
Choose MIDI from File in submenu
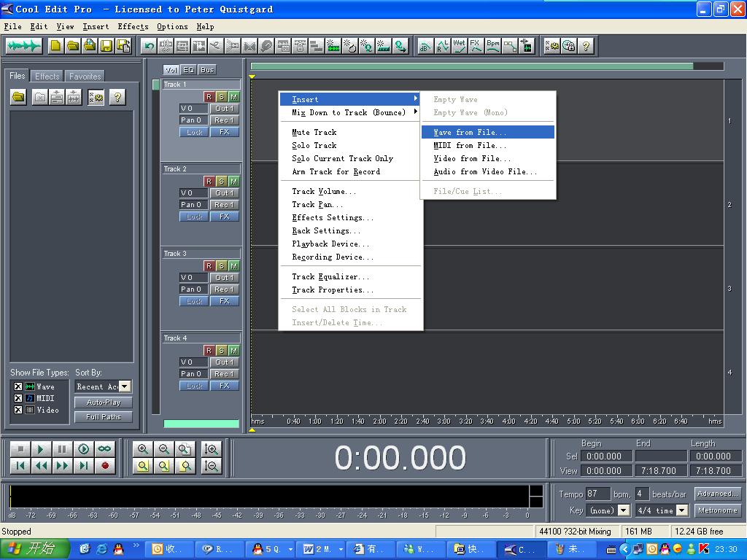click(488, 145)
